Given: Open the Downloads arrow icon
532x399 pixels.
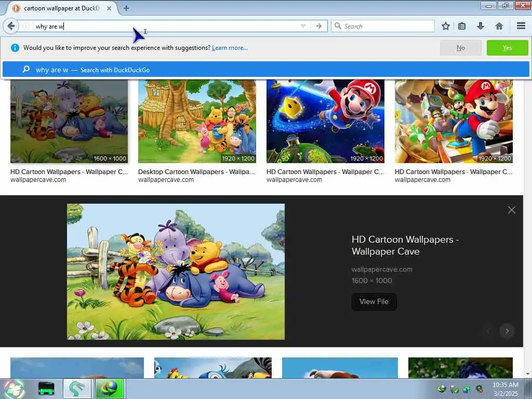Looking at the screenshot, I should (480, 26).
